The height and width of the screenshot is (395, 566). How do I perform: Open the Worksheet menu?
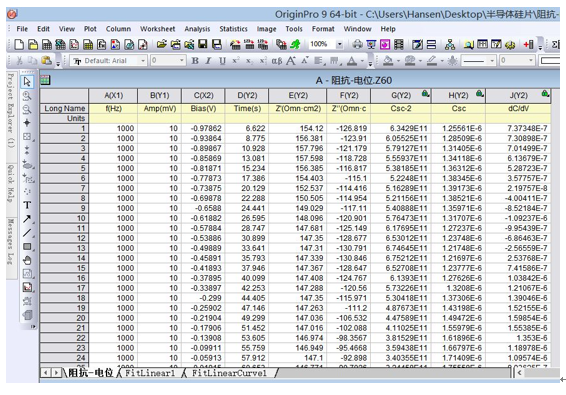tap(157, 29)
